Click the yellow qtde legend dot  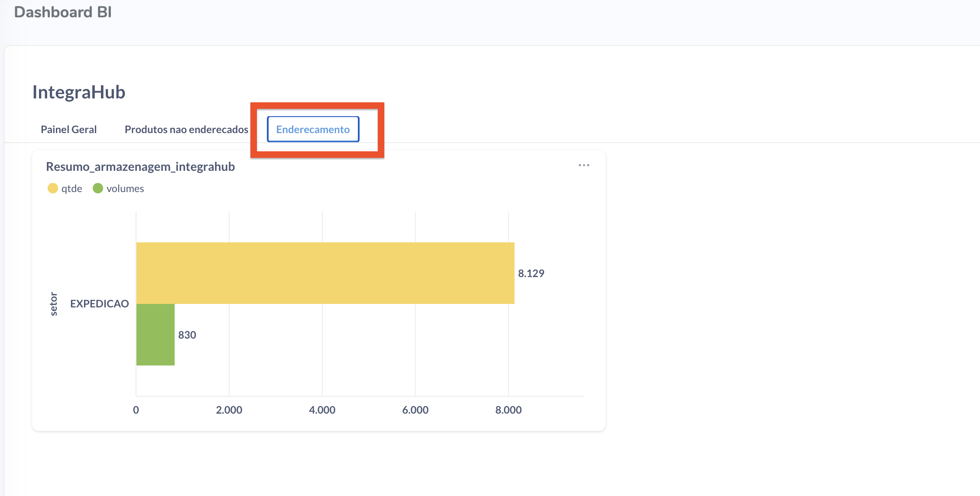(x=52, y=188)
